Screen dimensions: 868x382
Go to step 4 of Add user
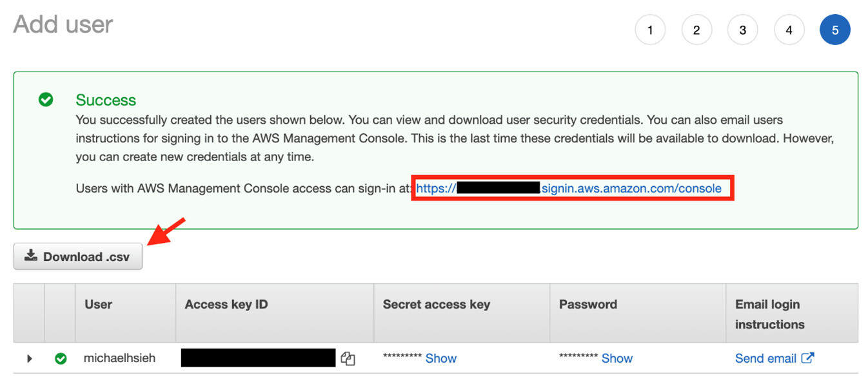(789, 30)
